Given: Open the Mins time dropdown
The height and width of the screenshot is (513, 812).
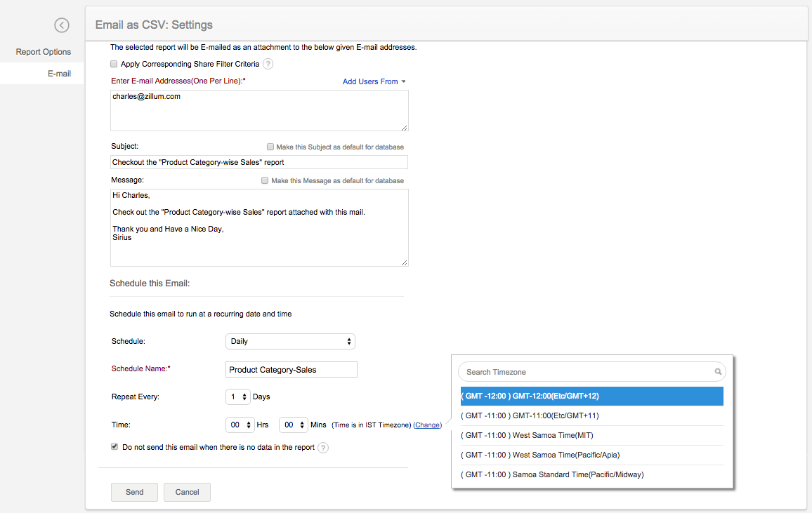Looking at the screenshot, I should click(293, 425).
